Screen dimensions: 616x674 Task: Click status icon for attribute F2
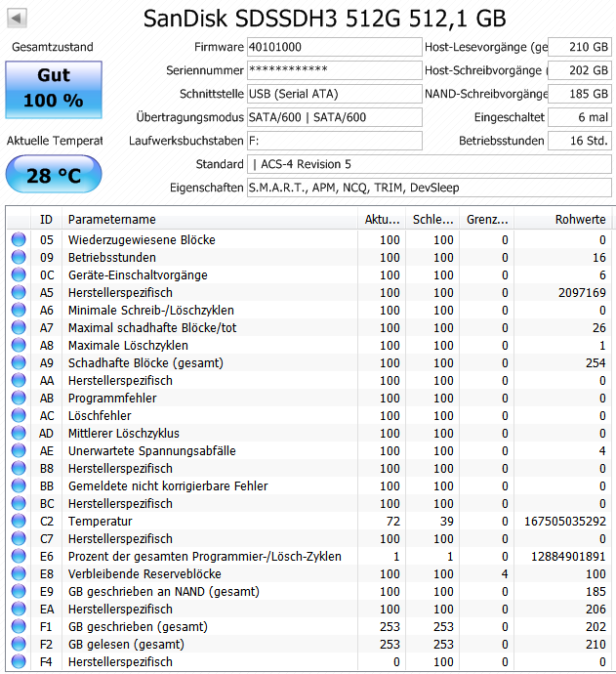(19, 645)
